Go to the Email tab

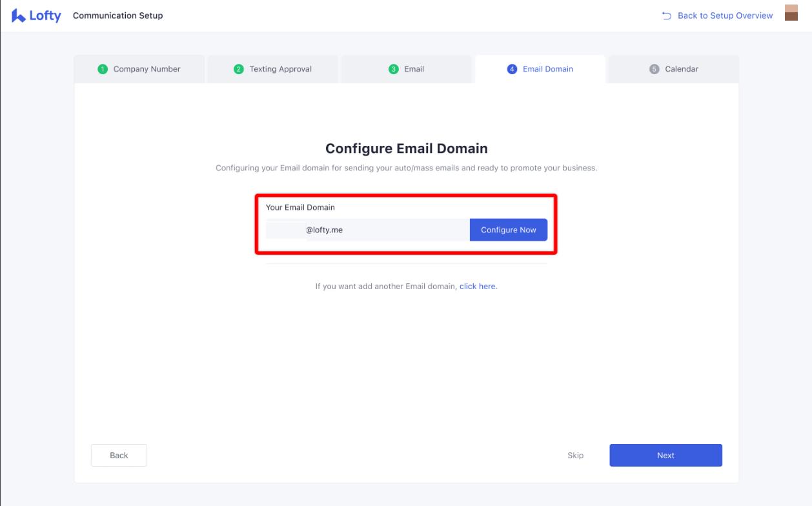click(407, 69)
